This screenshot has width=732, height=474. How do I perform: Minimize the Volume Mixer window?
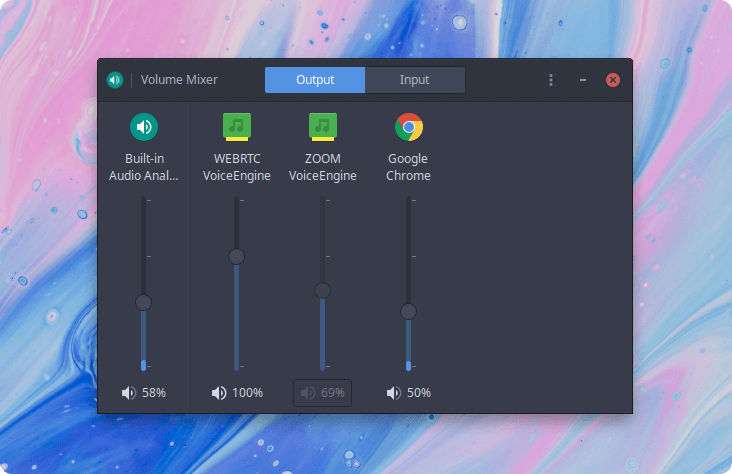pos(583,80)
